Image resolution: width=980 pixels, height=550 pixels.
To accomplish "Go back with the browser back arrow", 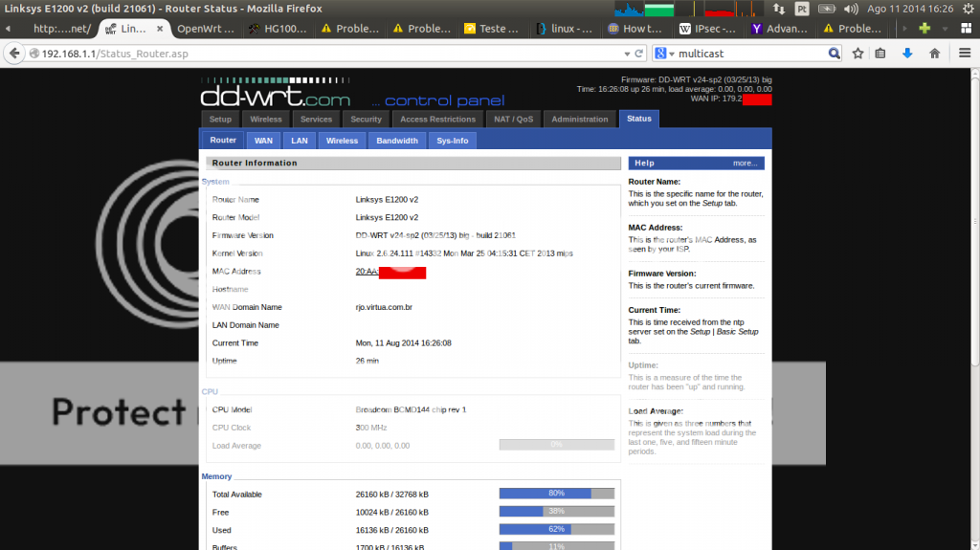I will click(14, 54).
